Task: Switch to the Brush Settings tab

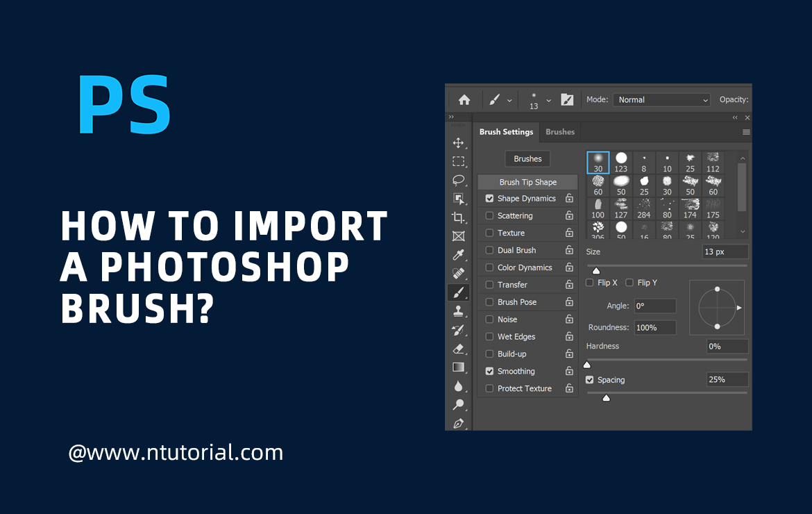Action: (x=506, y=131)
